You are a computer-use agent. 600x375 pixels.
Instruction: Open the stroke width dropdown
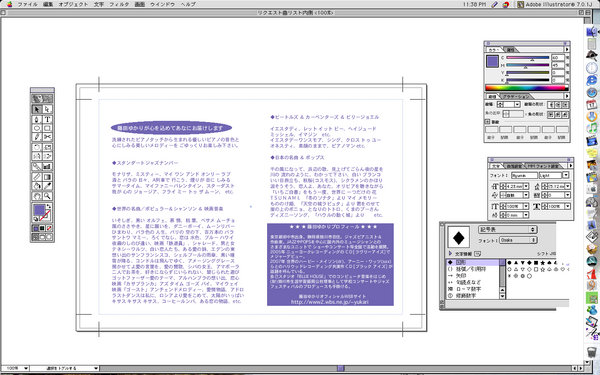click(517, 104)
